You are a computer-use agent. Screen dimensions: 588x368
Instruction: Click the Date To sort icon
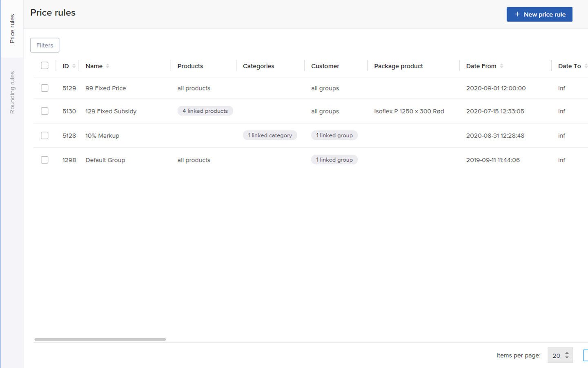pyautogui.click(x=586, y=66)
